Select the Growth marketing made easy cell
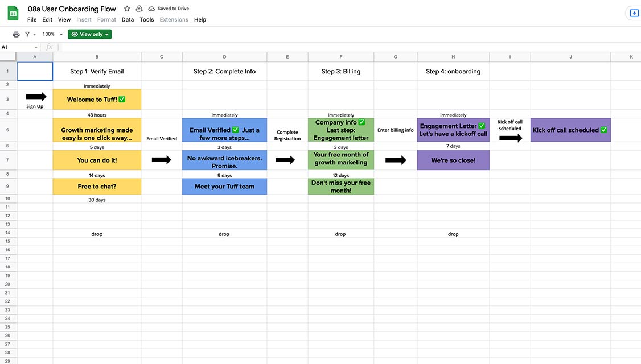Screen dimensions: 641x364 (97, 130)
